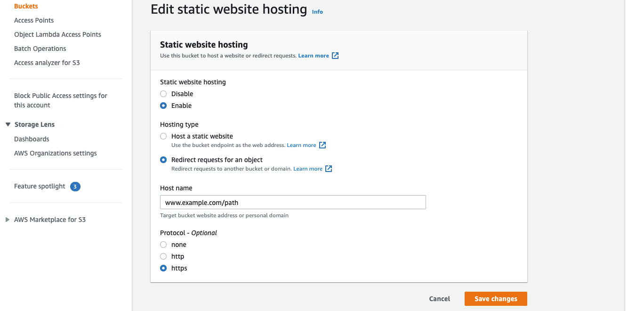Open Block Public Access settings for this account

61,100
